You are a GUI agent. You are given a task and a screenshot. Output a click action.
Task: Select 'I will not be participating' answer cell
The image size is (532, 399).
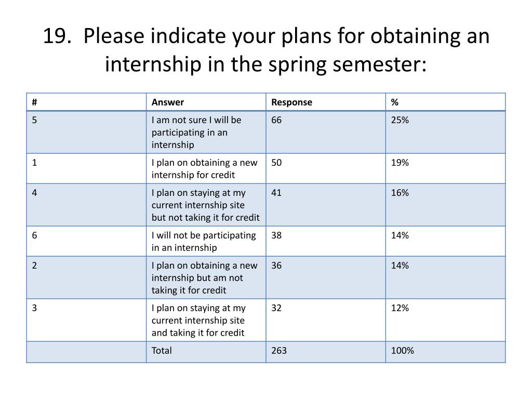click(206, 241)
